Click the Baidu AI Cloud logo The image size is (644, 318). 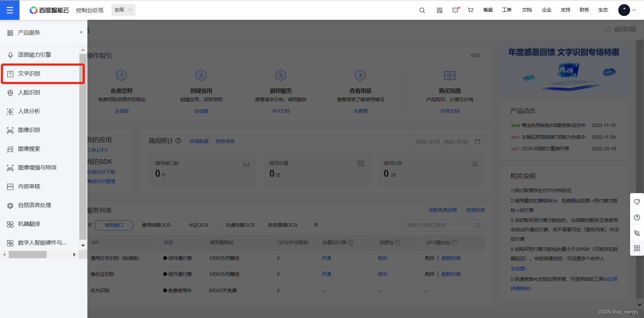coord(49,10)
